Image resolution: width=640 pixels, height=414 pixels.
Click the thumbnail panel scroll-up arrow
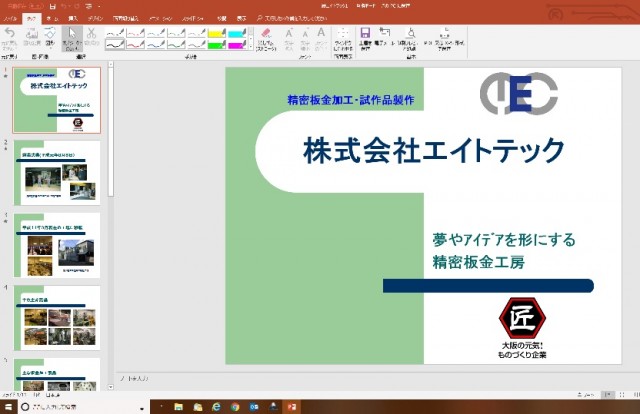(x=111, y=65)
